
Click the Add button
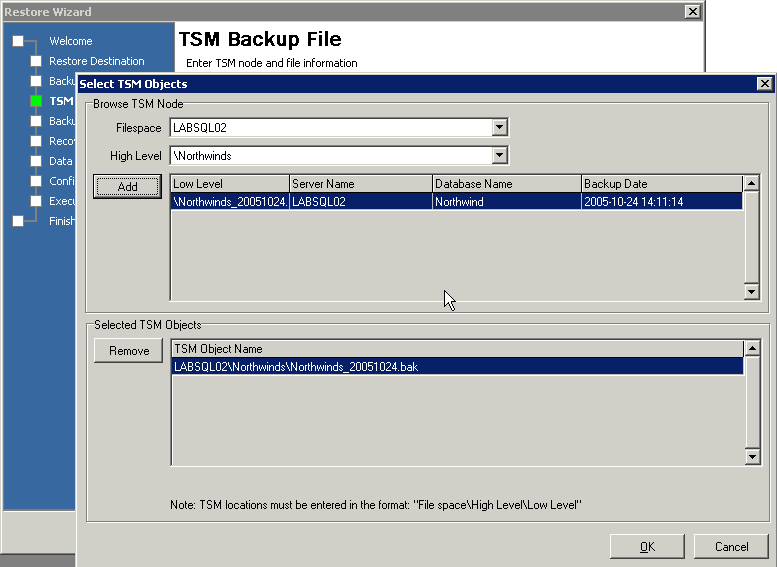coord(127,186)
